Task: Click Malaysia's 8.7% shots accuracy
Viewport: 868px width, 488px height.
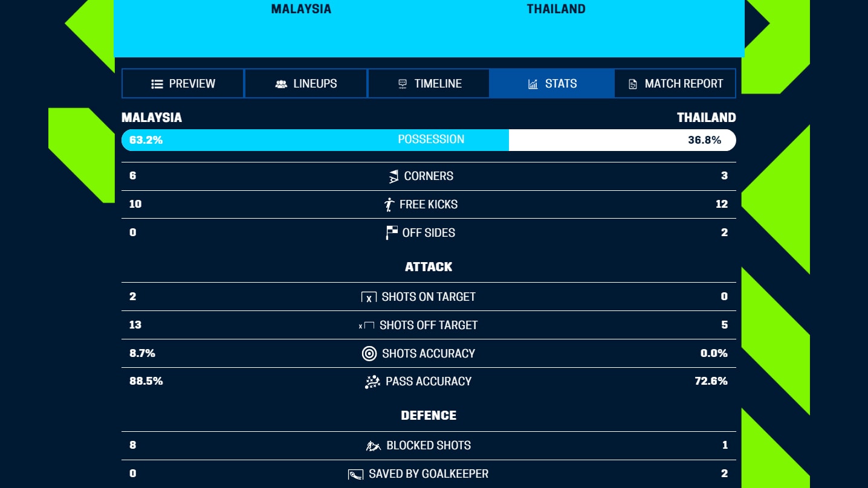Action: tap(142, 353)
